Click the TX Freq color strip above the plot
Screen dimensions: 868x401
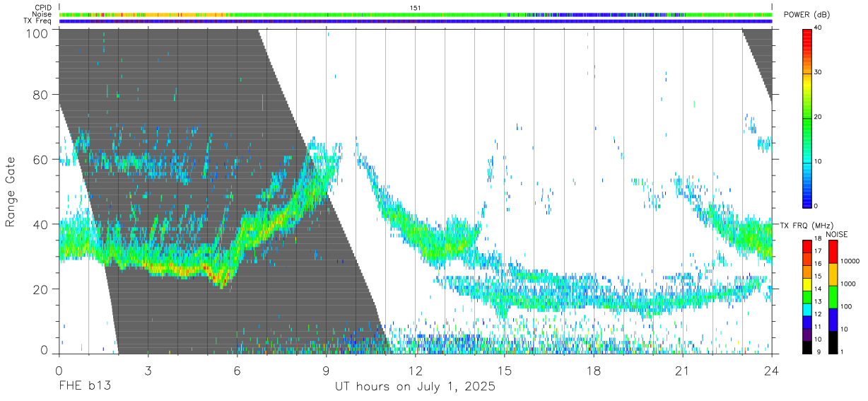tap(416, 21)
